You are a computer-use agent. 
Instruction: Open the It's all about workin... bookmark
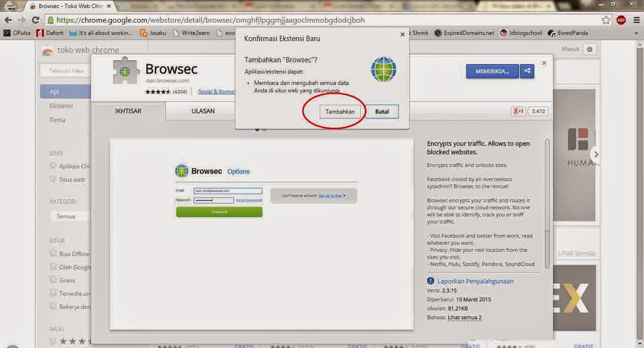[101, 33]
